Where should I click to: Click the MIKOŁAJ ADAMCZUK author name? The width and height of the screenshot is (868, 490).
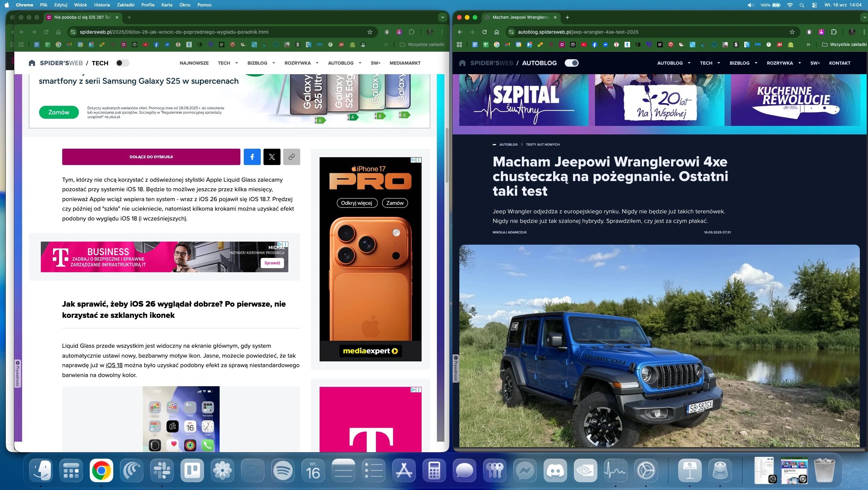pyautogui.click(x=510, y=232)
